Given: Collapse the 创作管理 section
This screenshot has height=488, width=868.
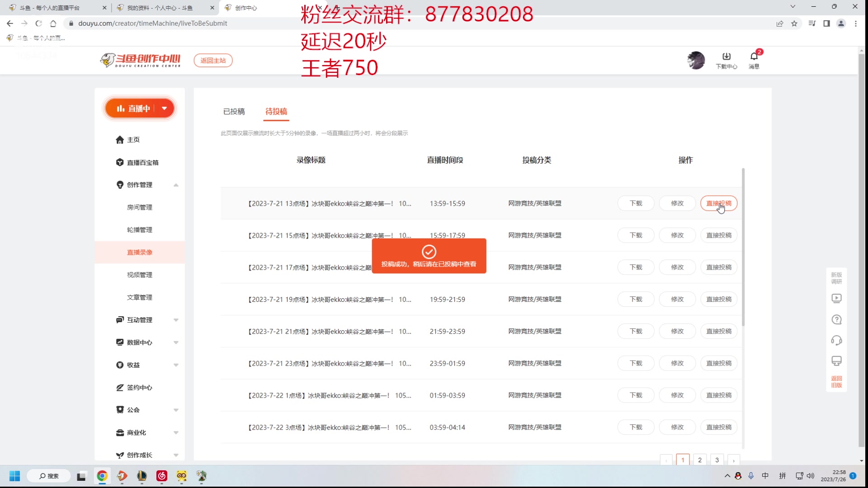Looking at the screenshot, I should (176, 185).
